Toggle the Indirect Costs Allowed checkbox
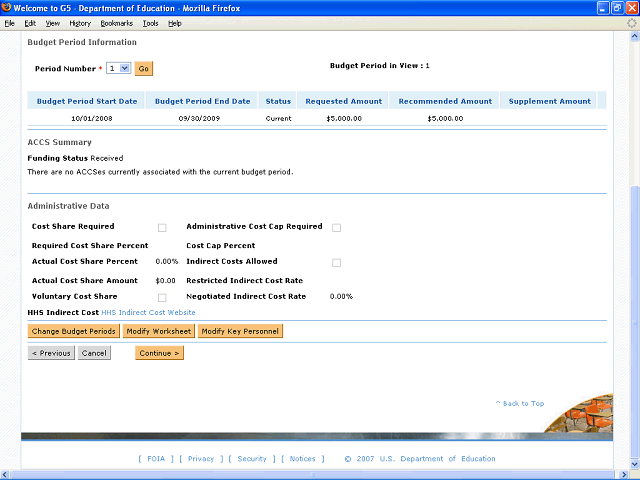 [x=336, y=263]
